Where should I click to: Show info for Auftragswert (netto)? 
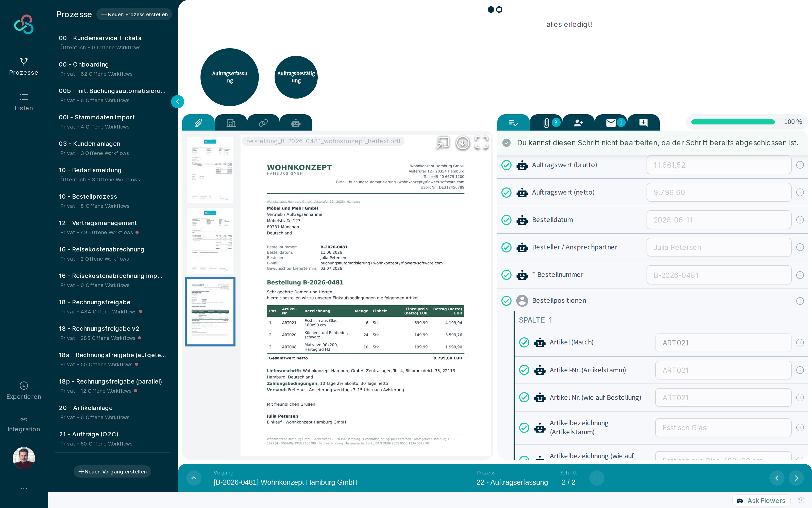[800, 193]
